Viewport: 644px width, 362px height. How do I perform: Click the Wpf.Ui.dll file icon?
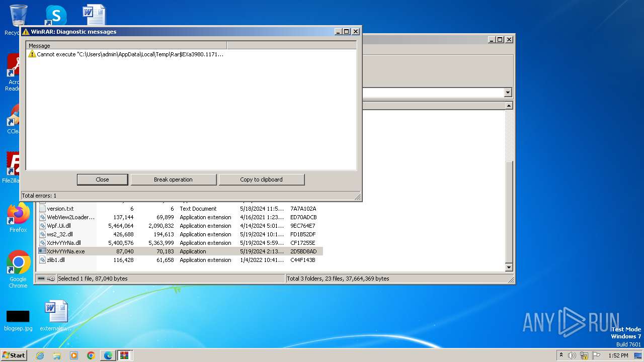click(42, 226)
